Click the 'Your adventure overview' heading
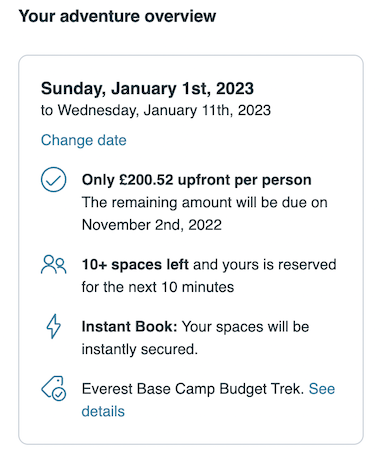Image resolution: width=383 pixels, height=463 pixels. click(x=117, y=16)
